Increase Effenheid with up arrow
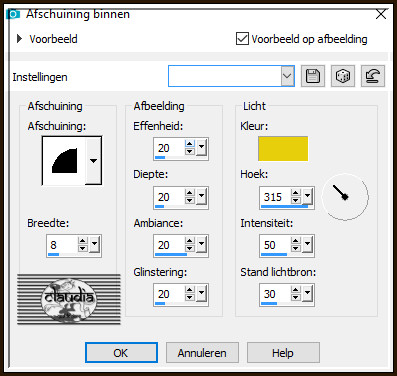 190,144
